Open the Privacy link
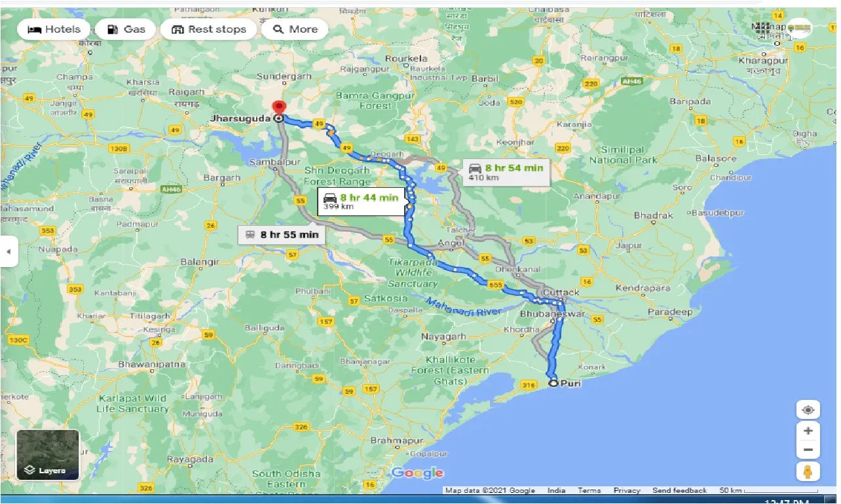841x504 pixels. (626, 490)
